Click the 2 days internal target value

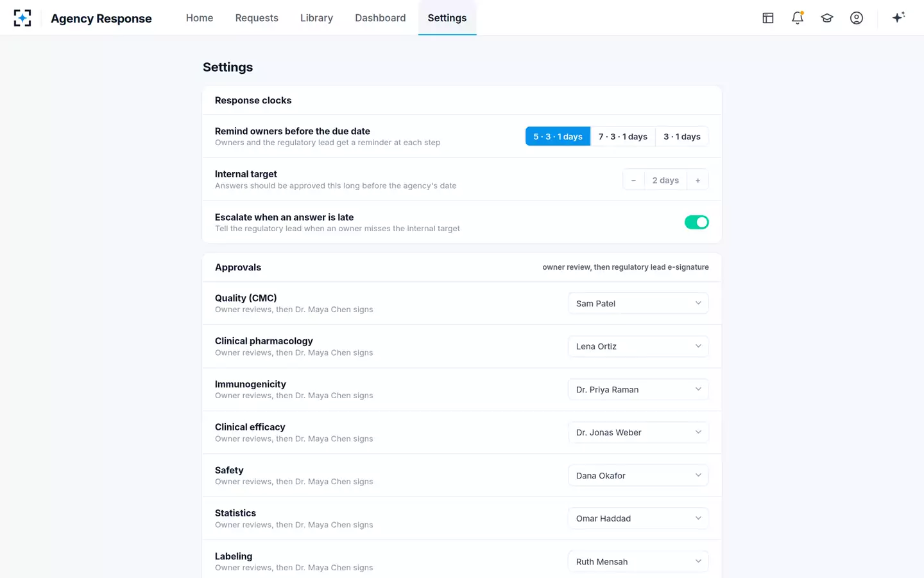(x=665, y=180)
